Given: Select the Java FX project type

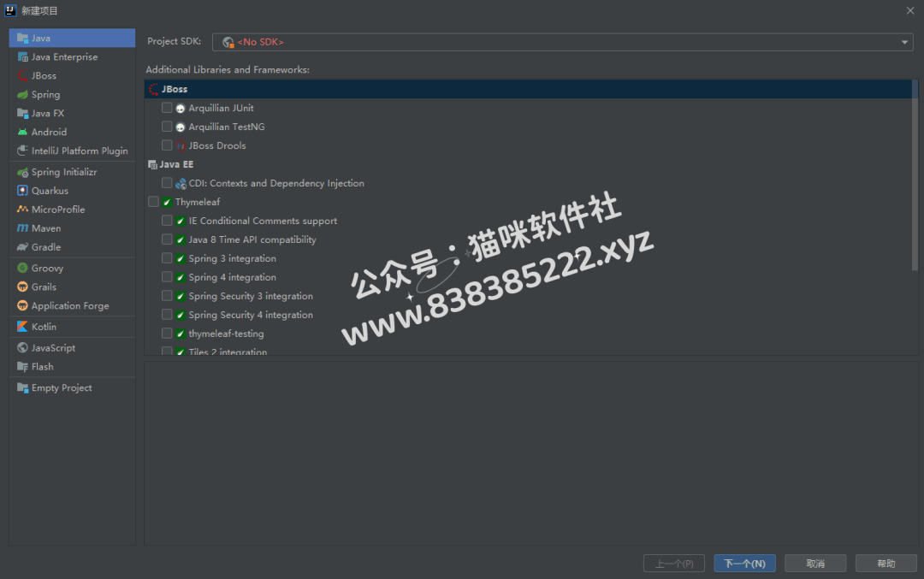Looking at the screenshot, I should pyautogui.click(x=72, y=113).
